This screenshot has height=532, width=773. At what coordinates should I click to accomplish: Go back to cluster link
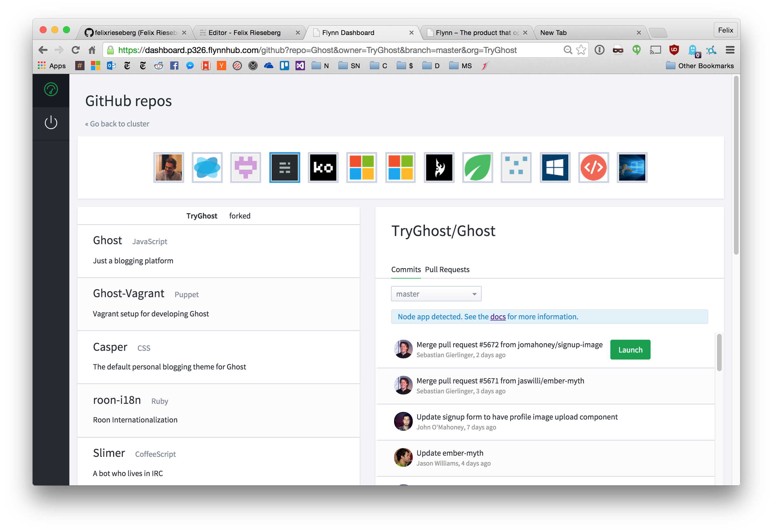coord(117,124)
